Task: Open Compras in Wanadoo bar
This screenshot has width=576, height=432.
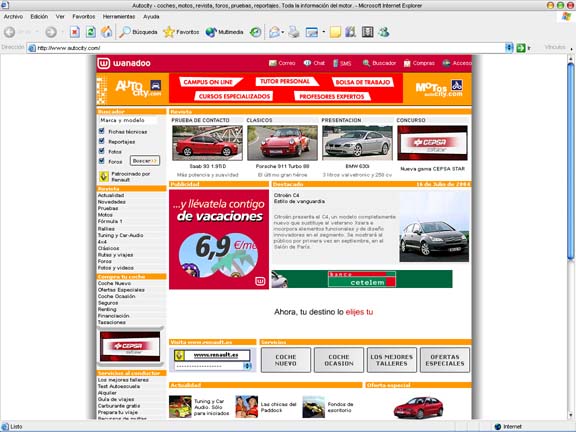Action: coord(419,63)
